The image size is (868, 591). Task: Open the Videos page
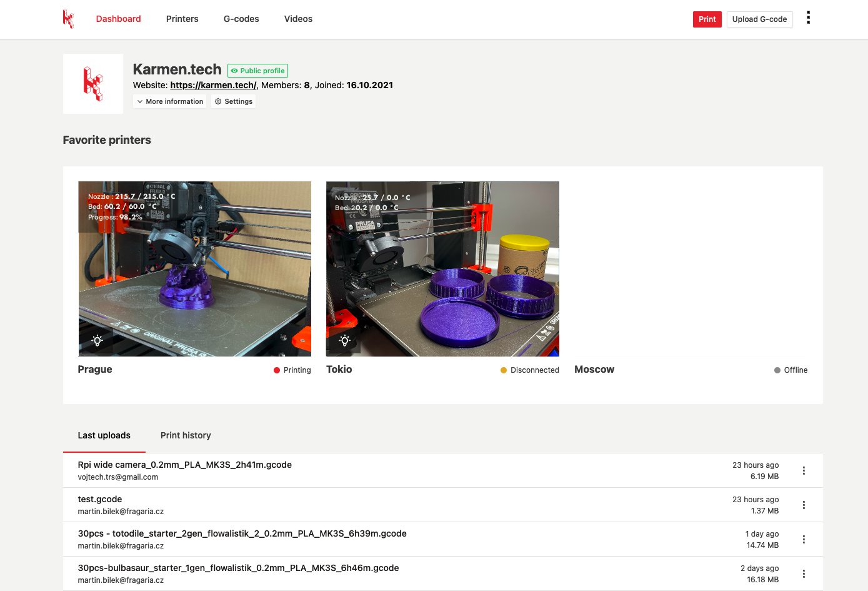pyautogui.click(x=298, y=19)
